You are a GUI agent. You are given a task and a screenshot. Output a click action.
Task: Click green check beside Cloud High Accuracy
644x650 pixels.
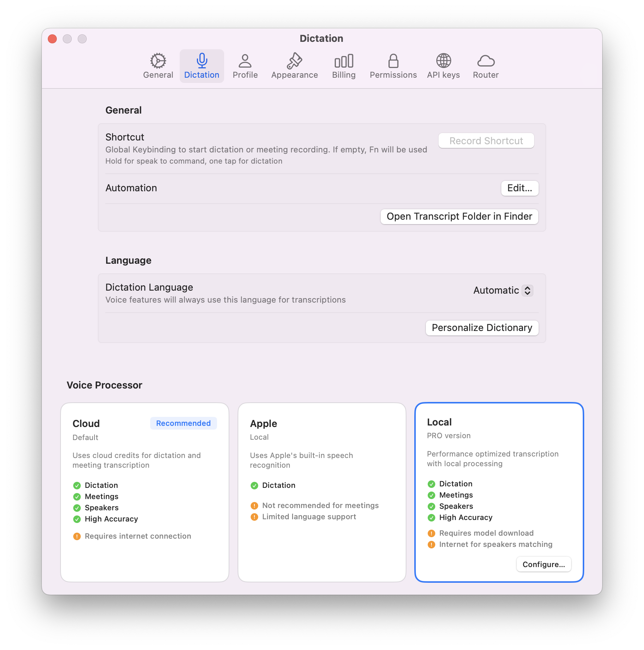(77, 519)
